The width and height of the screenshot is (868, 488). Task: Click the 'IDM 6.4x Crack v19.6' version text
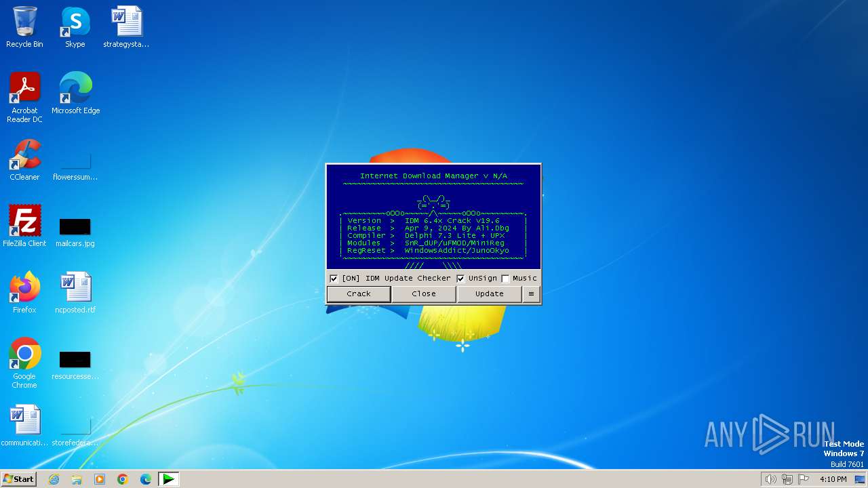[x=452, y=220]
